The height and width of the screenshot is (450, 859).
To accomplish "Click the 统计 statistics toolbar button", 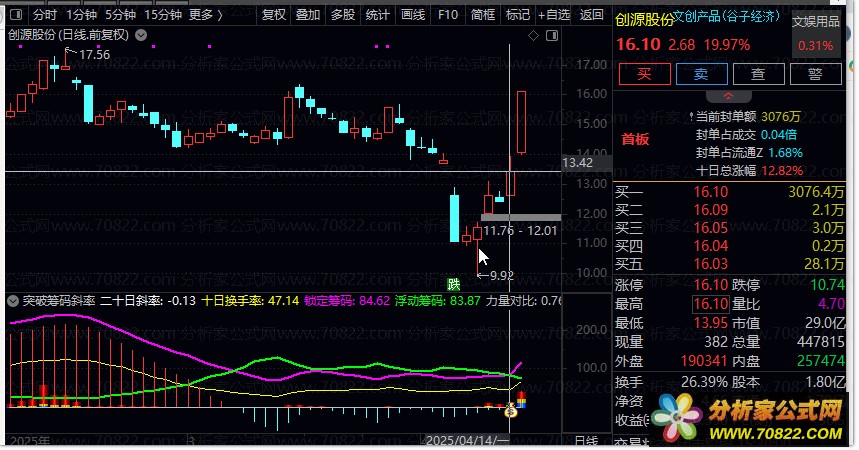I will (378, 15).
